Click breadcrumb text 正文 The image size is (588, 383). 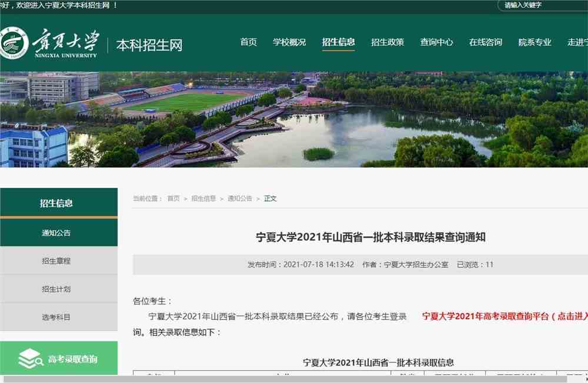point(270,198)
